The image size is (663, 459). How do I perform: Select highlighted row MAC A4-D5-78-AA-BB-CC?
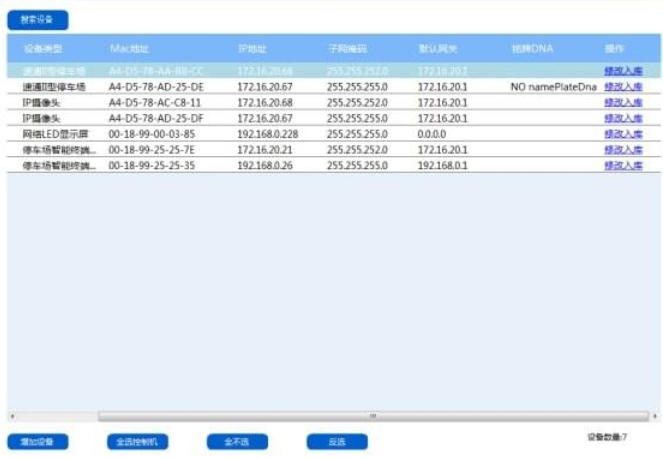pos(156,71)
